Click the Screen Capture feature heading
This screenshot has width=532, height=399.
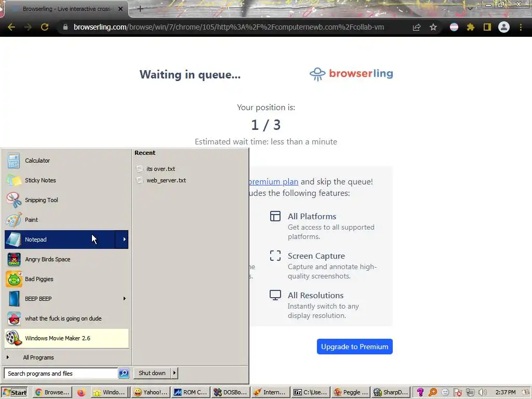316,256
